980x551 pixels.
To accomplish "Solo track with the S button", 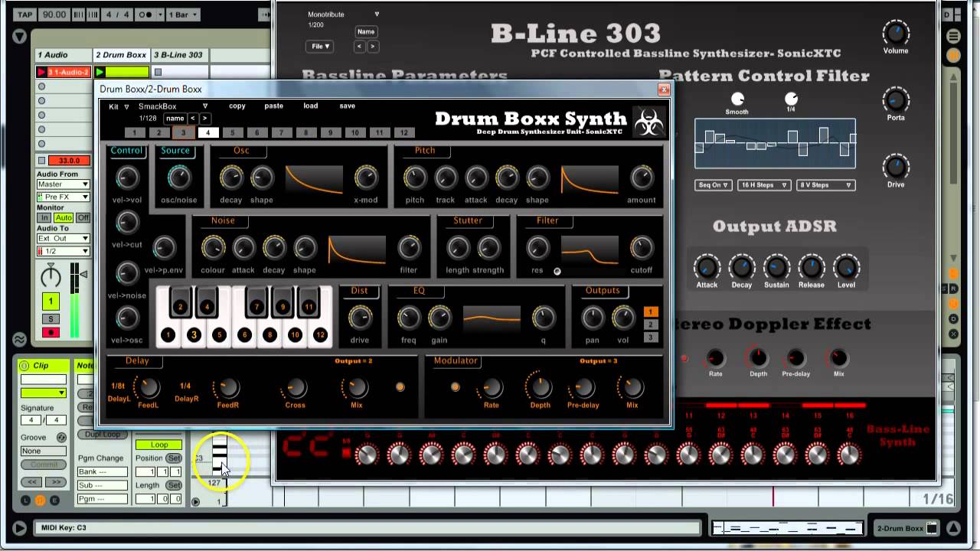I will point(51,318).
